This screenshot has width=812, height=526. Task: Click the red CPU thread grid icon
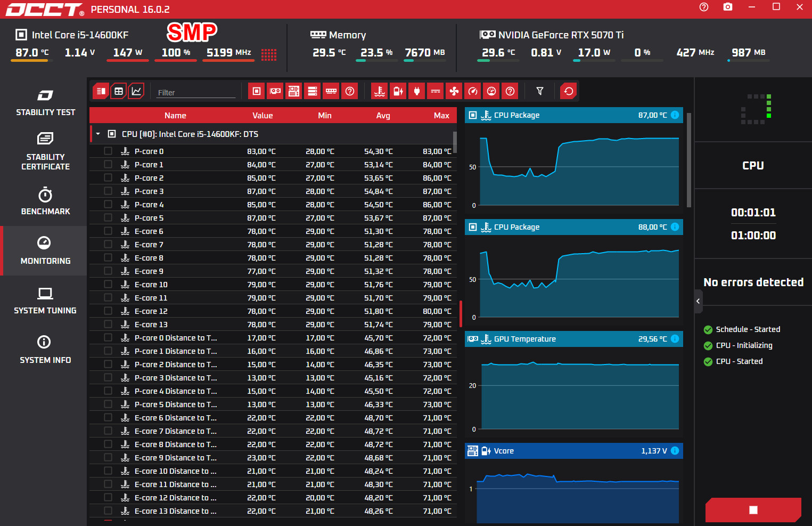269,54
